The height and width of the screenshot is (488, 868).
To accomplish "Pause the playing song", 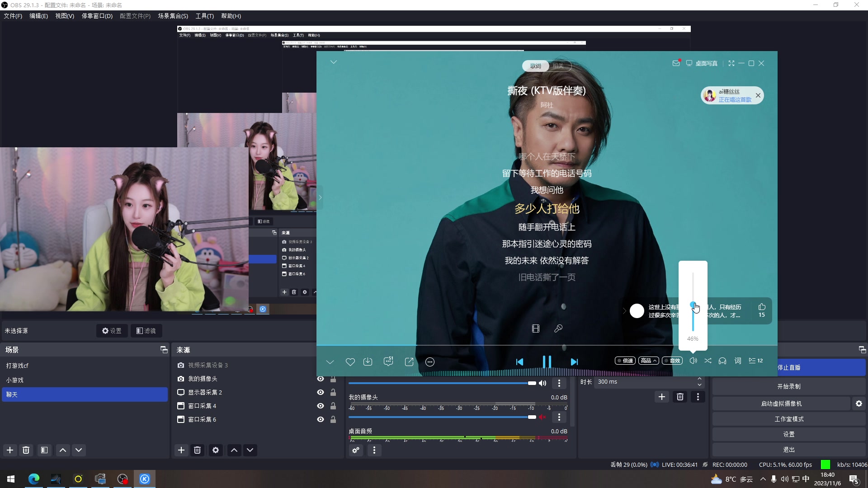I will (547, 361).
